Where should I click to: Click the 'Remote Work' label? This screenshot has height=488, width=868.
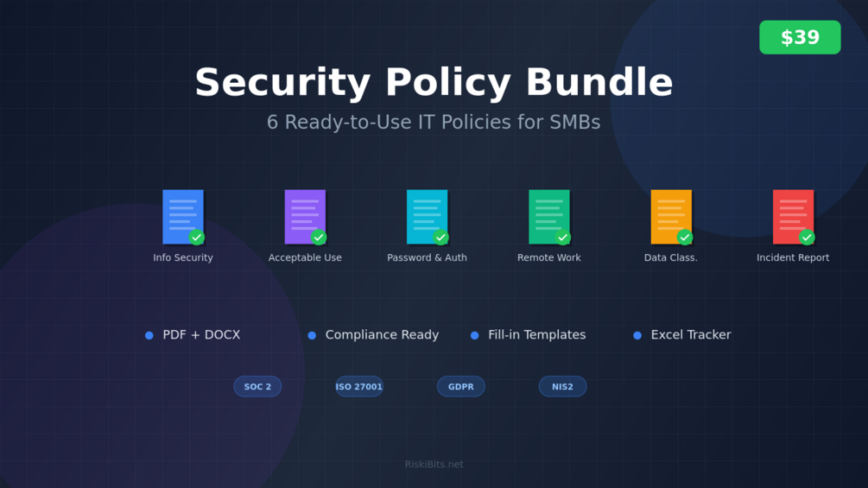tap(549, 257)
